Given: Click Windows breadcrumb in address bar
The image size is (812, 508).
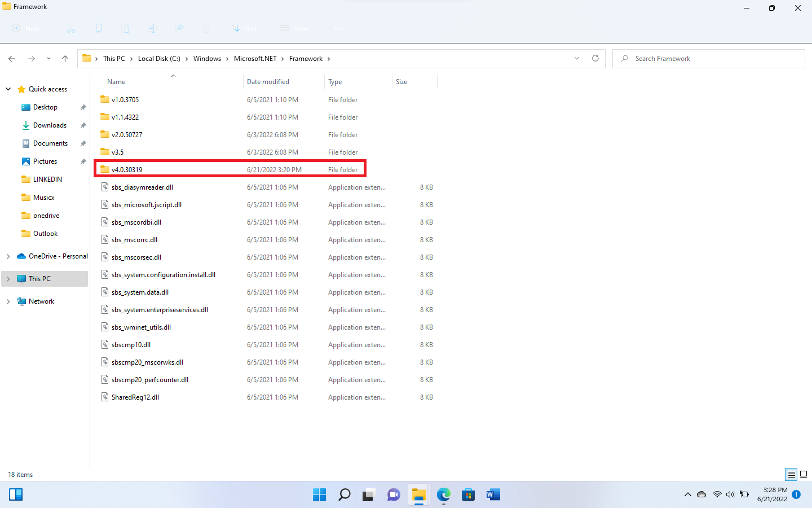Looking at the screenshot, I should coord(207,59).
